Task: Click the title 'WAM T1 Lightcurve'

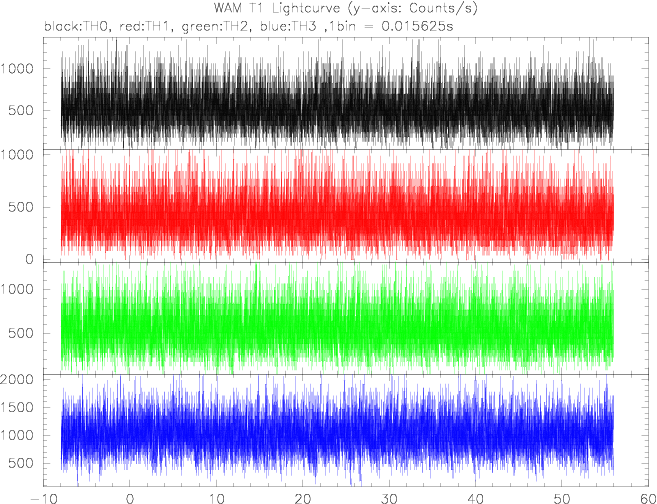Action: tap(277, 8)
